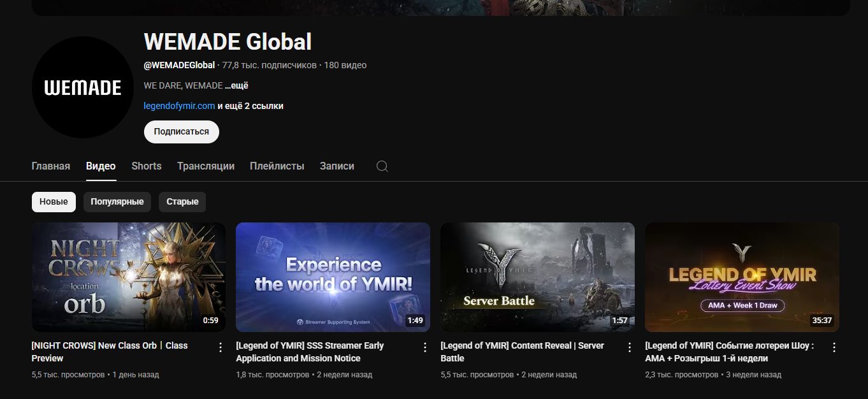Viewport: 868px width, 399px height.
Task: Play the Lottery Event Show thumbnail
Action: pos(742,277)
